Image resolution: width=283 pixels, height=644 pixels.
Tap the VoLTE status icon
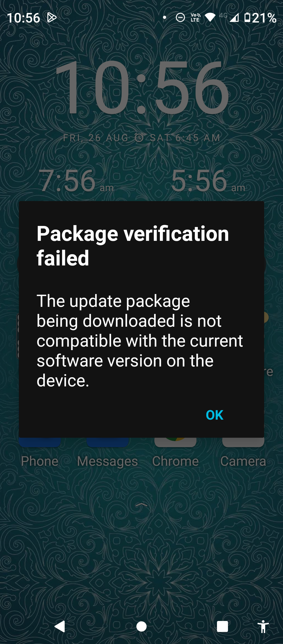coord(195,18)
